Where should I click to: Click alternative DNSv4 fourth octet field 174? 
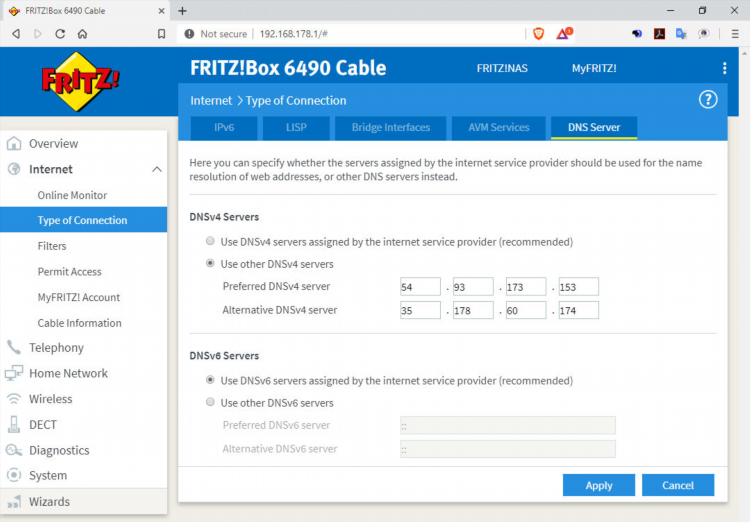click(x=578, y=310)
